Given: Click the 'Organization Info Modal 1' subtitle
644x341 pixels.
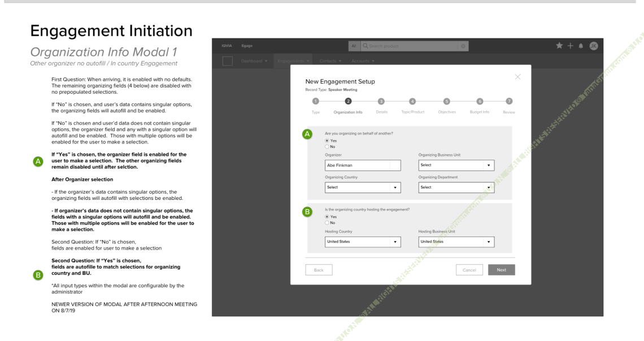Looking at the screenshot, I should (x=103, y=52).
